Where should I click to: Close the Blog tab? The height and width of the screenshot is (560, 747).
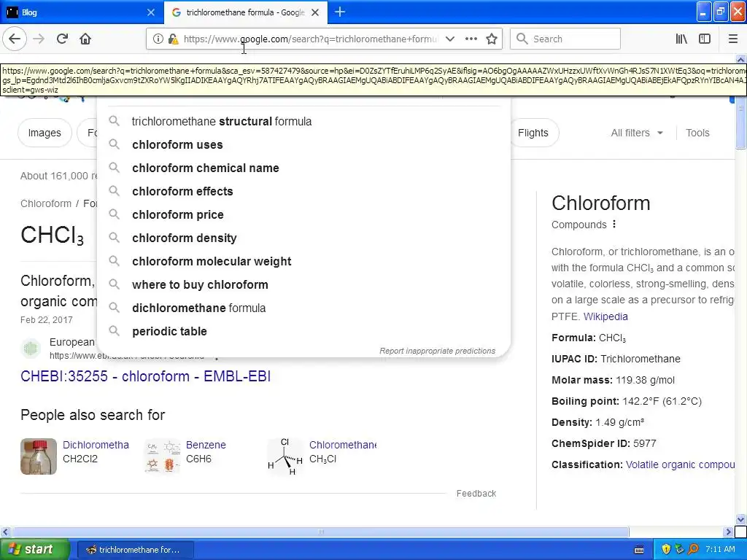pos(150,12)
